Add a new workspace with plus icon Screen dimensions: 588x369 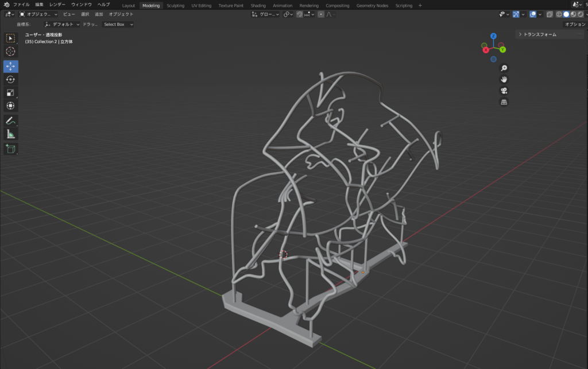pyautogui.click(x=420, y=6)
